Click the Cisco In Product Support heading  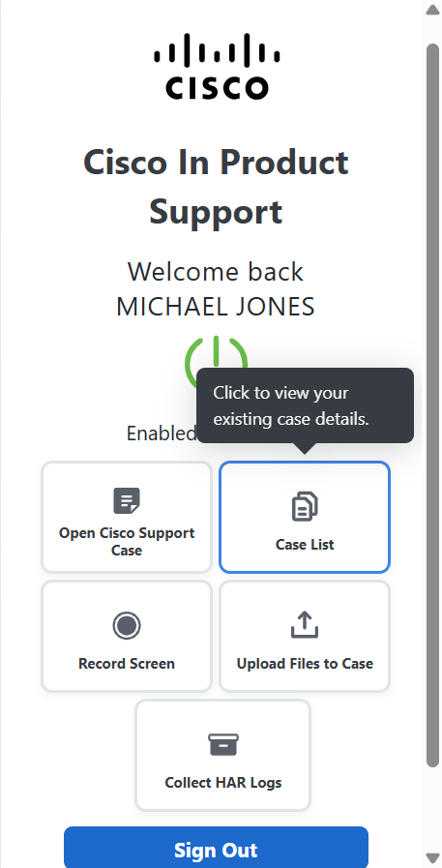(x=217, y=187)
